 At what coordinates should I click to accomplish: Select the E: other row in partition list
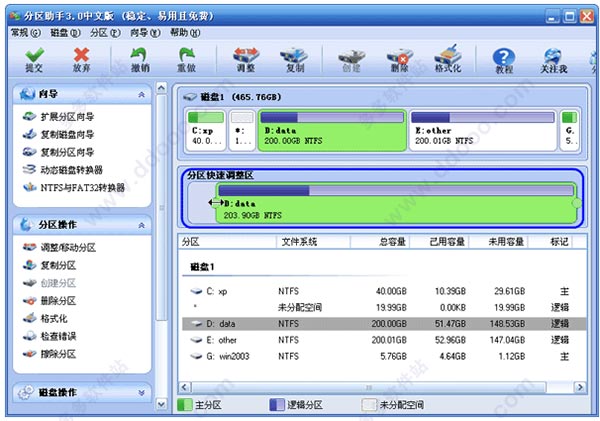click(x=384, y=340)
